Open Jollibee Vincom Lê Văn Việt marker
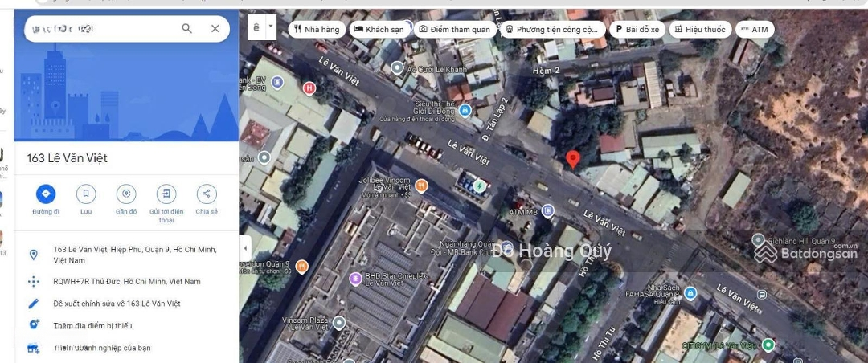Image resolution: width=868 pixels, height=363 pixels. (421, 186)
